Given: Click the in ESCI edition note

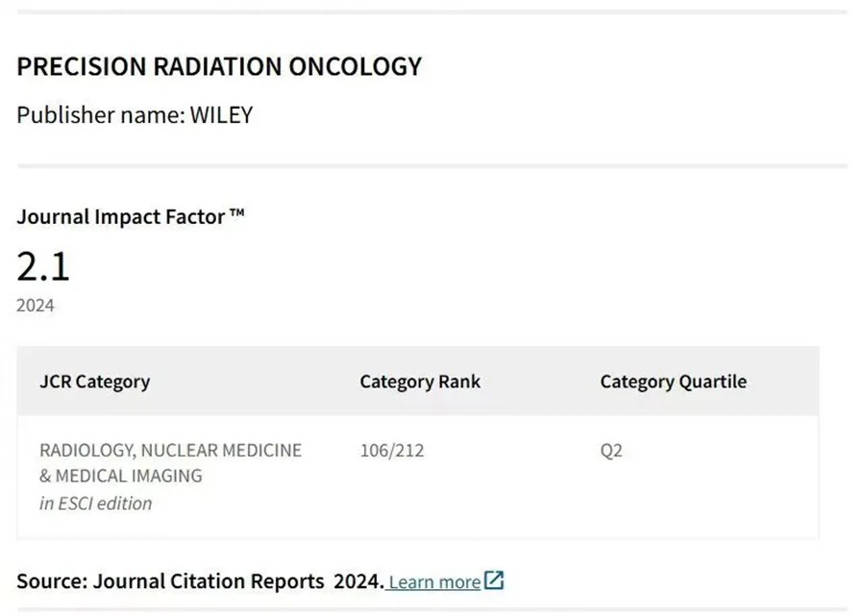Looking at the screenshot, I should [x=96, y=503].
